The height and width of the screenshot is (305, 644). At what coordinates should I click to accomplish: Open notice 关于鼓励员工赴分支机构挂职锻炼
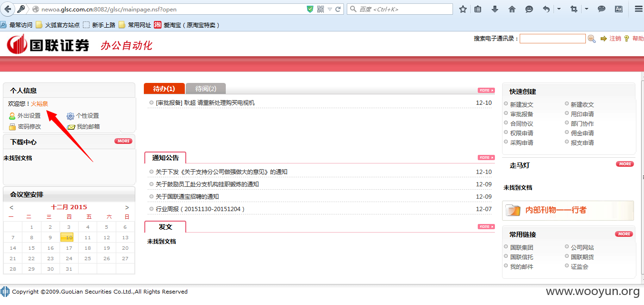(207, 184)
